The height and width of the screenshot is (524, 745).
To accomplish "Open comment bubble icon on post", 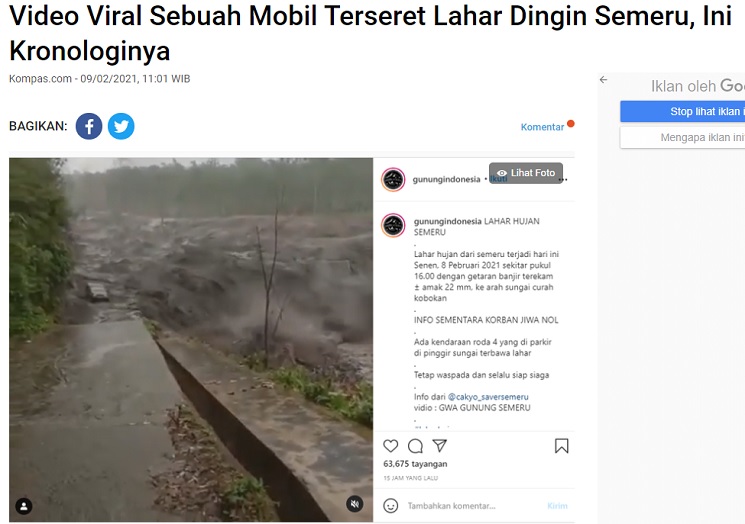I will tap(415, 446).
